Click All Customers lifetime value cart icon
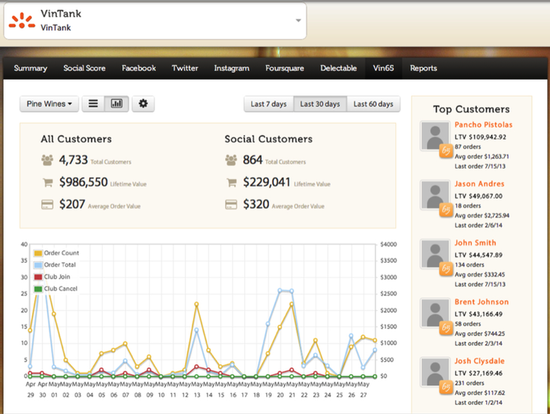Screen dimensions: 550x414 click(x=47, y=182)
